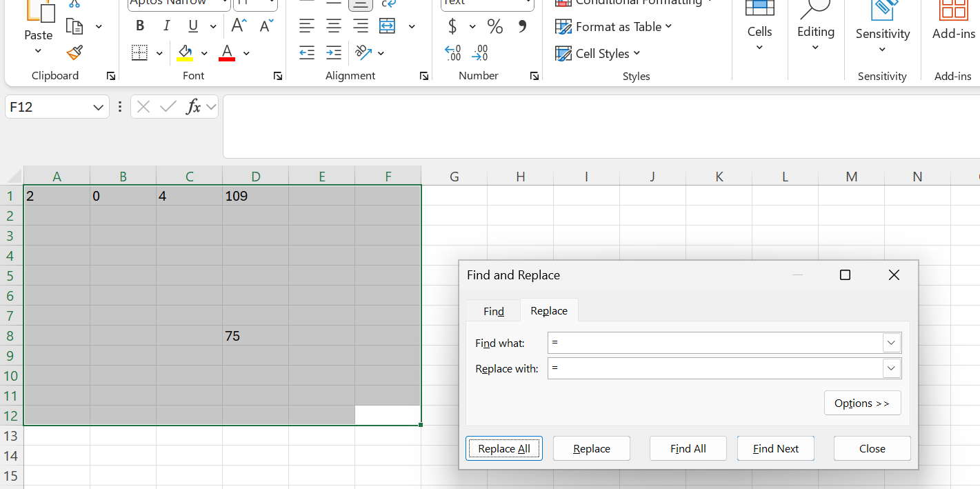Viewport: 980px width, 489px height.
Task: Expand underline style dropdown
Action: [x=213, y=26]
